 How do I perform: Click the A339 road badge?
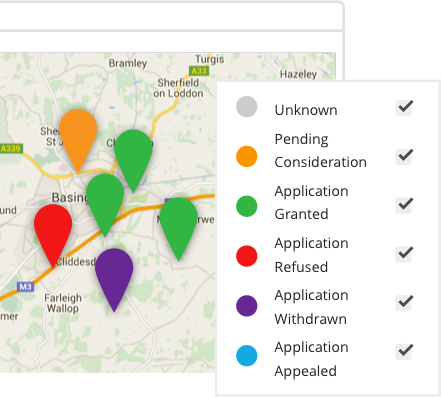pyautogui.click(x=11, y=148)
